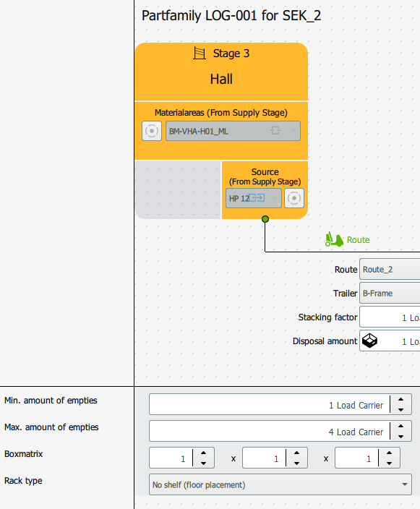The height and width of the screenshot is (509, 420).
Task: Click the green connector node below Source
Action: (265, 219)
